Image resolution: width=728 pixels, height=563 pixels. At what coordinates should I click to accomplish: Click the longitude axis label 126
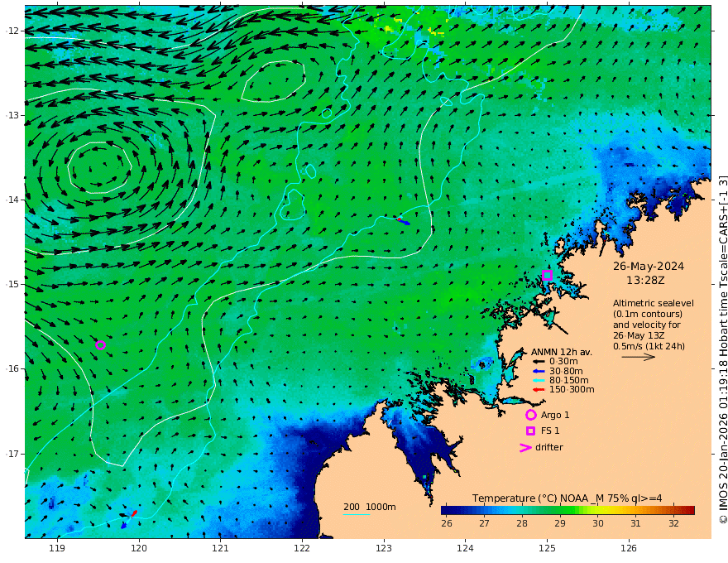click(x=629, y=548)
